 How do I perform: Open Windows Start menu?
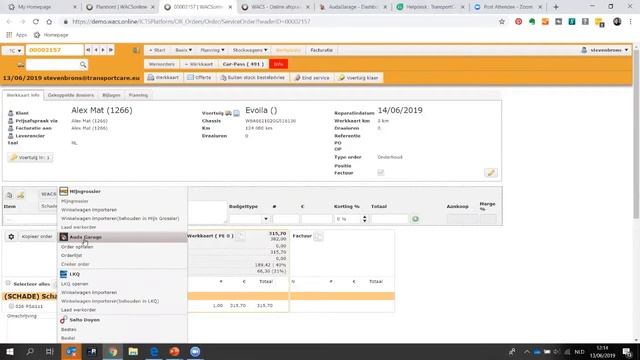10,351
